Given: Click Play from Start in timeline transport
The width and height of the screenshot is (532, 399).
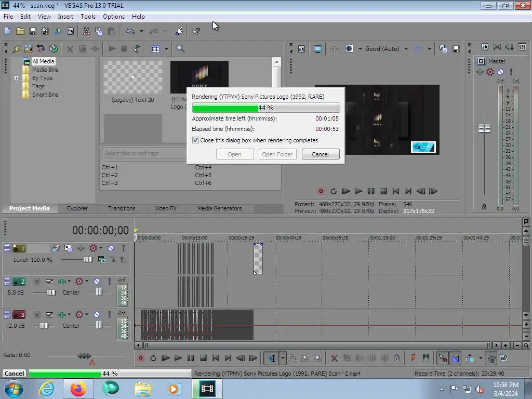Looking at the screenshot, I should (x=165, y=358).
